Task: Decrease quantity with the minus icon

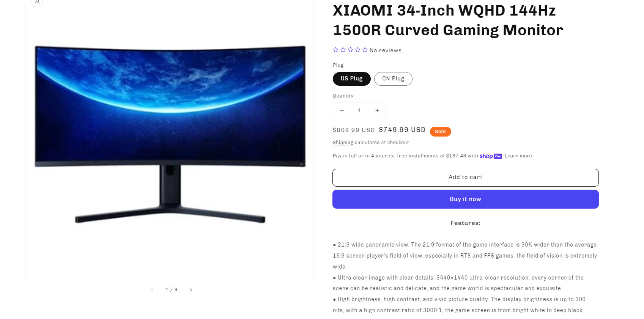Action: [342, 110]
